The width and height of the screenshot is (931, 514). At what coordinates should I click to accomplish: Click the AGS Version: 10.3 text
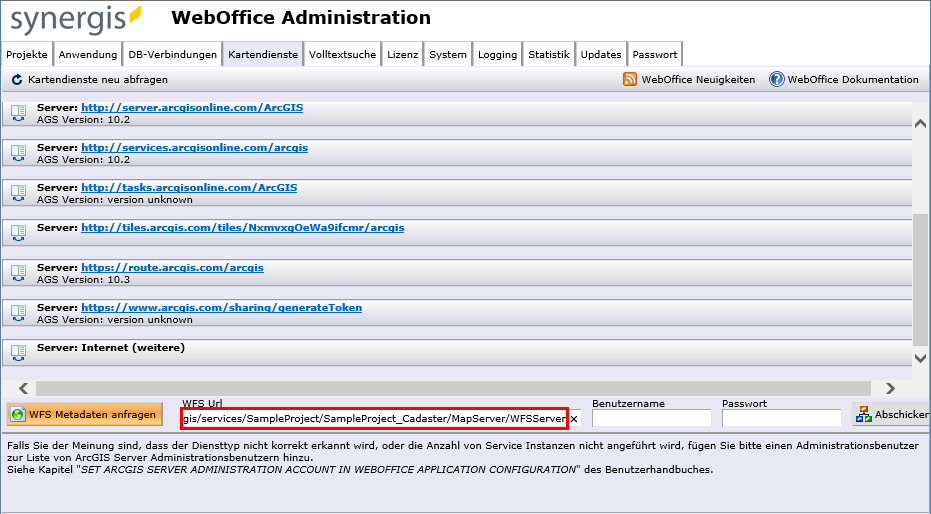point(83,280)
